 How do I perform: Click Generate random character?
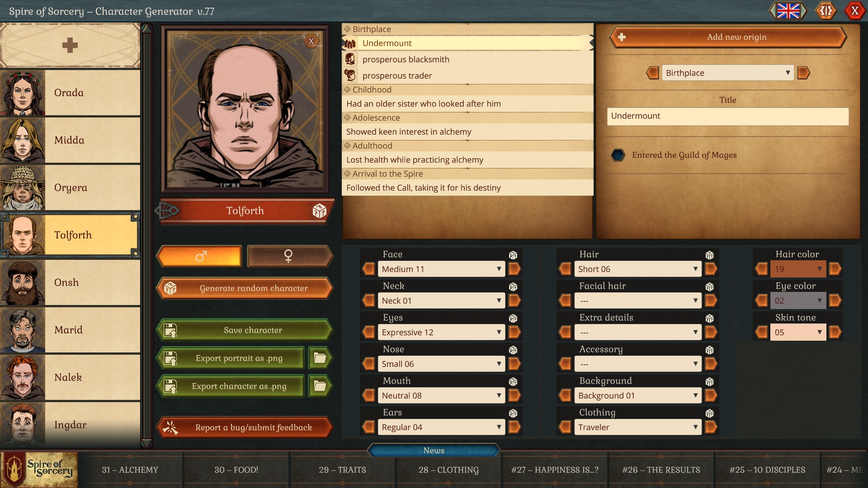point(244,288)
